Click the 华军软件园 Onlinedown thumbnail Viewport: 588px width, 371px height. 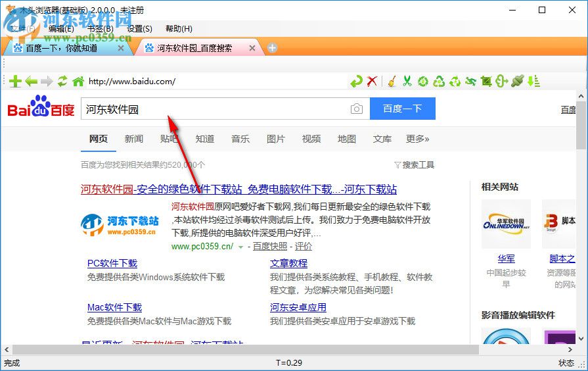tap(506, 224)
